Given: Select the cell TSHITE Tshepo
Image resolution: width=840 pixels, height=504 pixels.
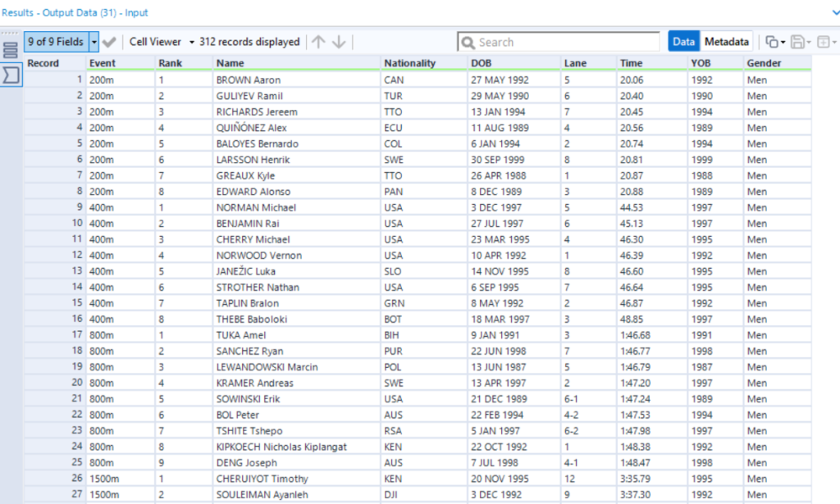Looking at the screenshot, I should click(297, 431).
